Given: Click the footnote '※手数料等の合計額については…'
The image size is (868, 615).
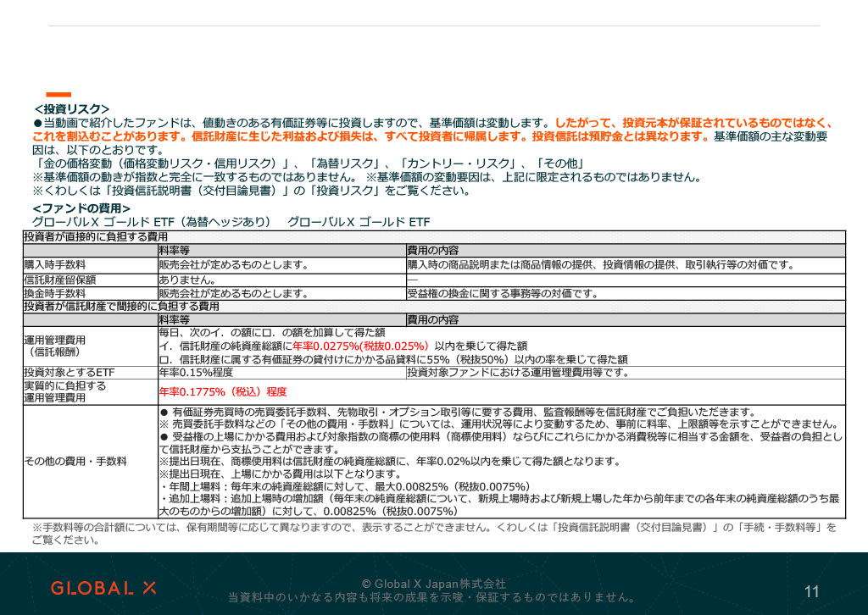Looking at the screenshot, I should (435, 534).
